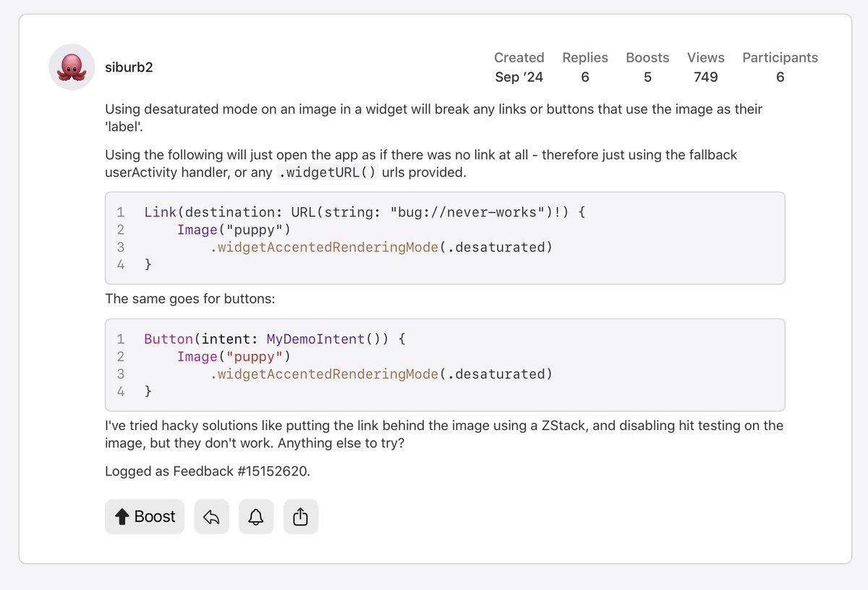The width and height of the screenshot is (868, 590).
Task: Click the reply arrow icon
Action: coord(211,517)
